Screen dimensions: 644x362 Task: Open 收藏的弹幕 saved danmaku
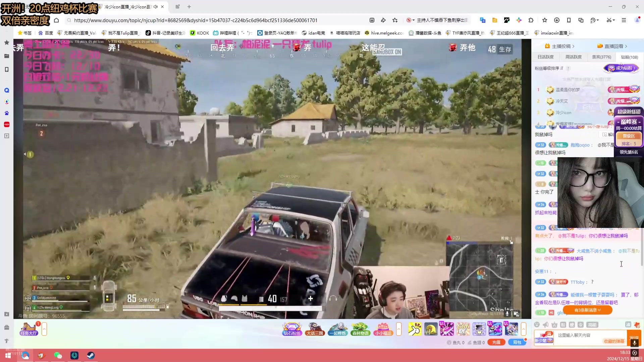pyautogui.click(x=614, y=341)
